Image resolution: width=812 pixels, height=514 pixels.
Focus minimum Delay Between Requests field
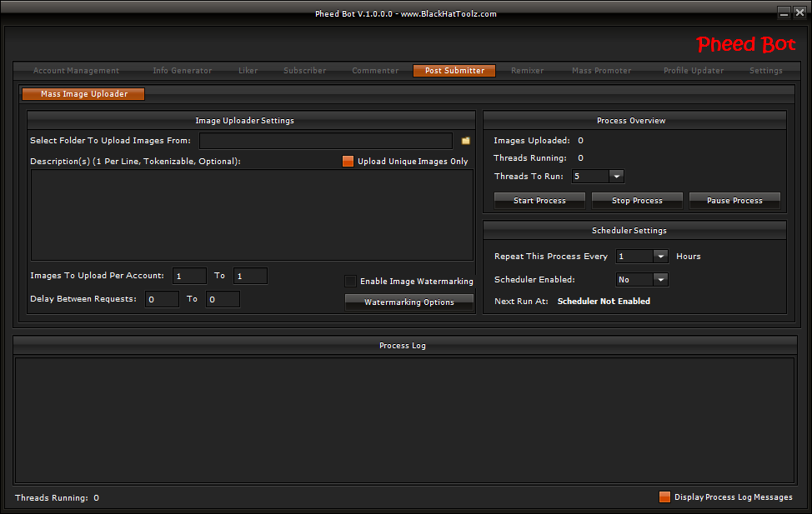pos(162,299)
